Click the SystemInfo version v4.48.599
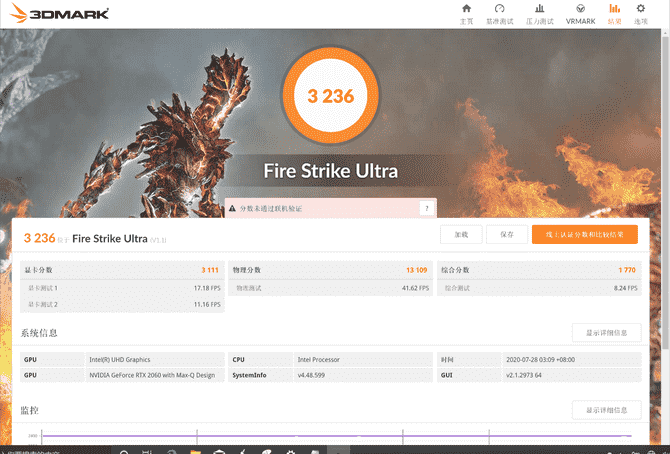Viewport: 670px width, 454px height. pos(311,375)
